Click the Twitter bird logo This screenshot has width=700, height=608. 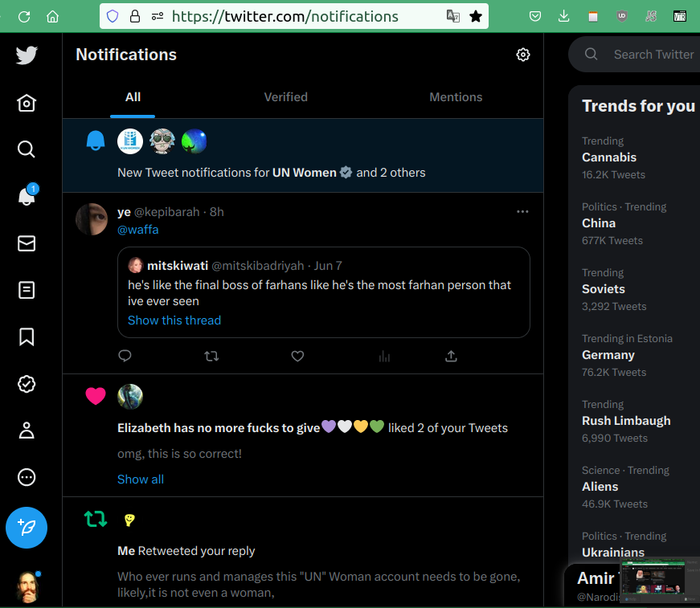pyautogui.click(x=27, y=55)
